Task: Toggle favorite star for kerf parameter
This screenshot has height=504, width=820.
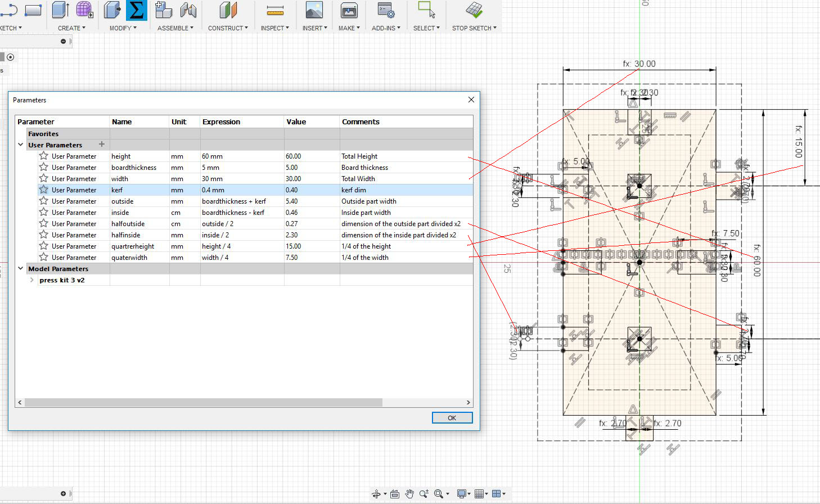Action: click(44, 190)
